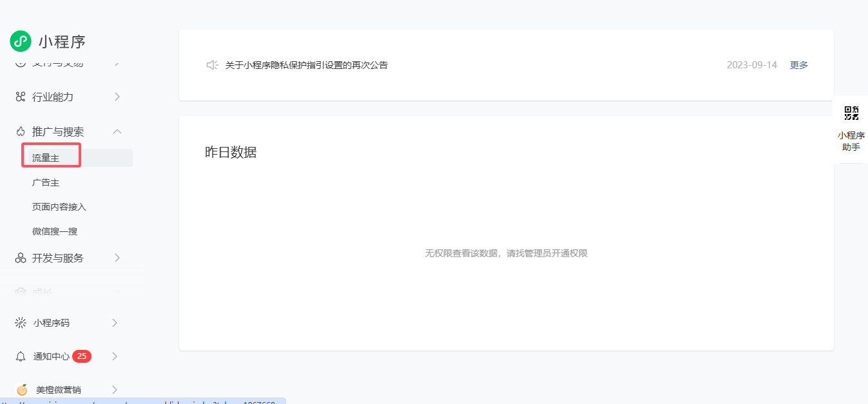Click the speaker announcement icon

pos(212,65)
